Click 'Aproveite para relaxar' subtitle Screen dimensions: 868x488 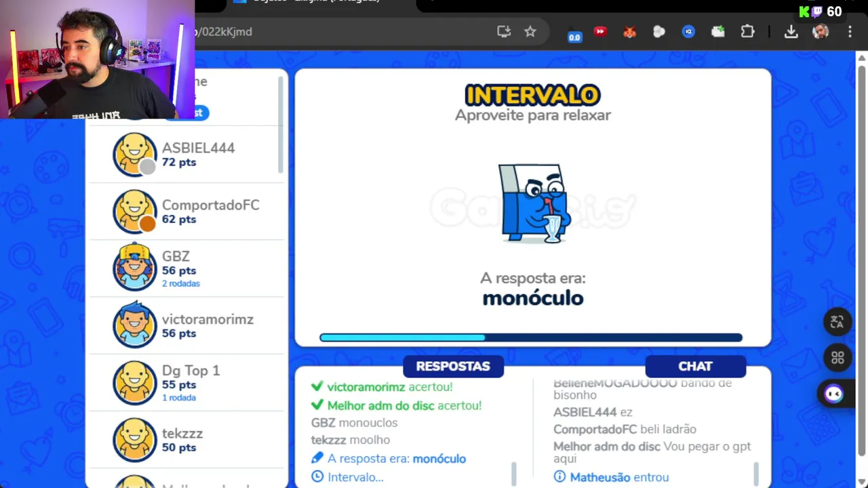coord(532,116)
